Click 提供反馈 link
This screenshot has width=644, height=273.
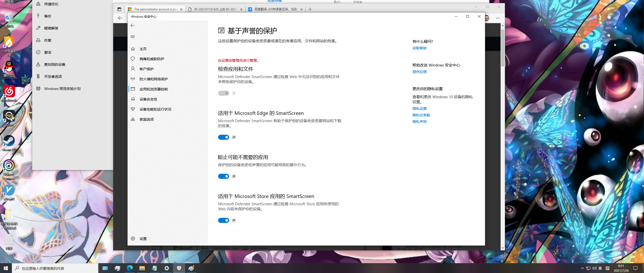point(419,72)
